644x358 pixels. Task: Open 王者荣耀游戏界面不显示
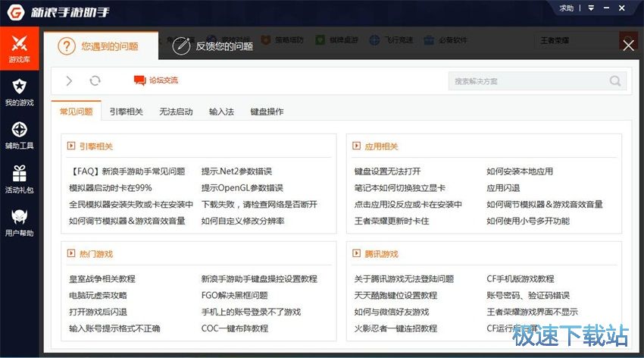[x=532, y=312]
